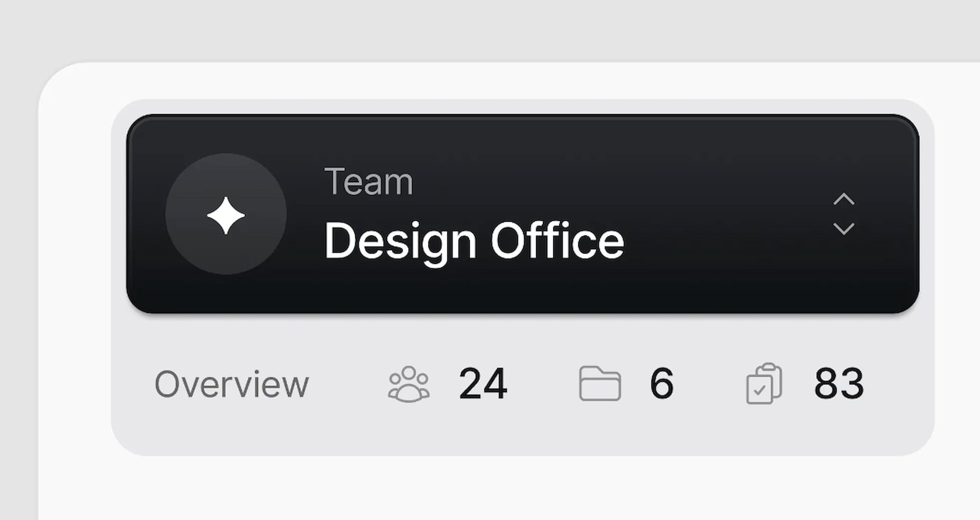Select the Overview text beside the stats
The image size is (980, 520).
pyautogui.click(x=232, y=384)
